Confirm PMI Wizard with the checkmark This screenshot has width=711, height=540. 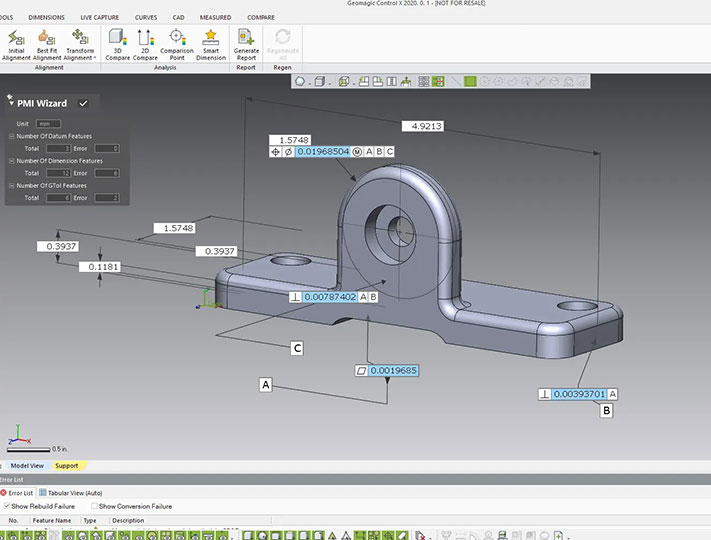point(83,103)
